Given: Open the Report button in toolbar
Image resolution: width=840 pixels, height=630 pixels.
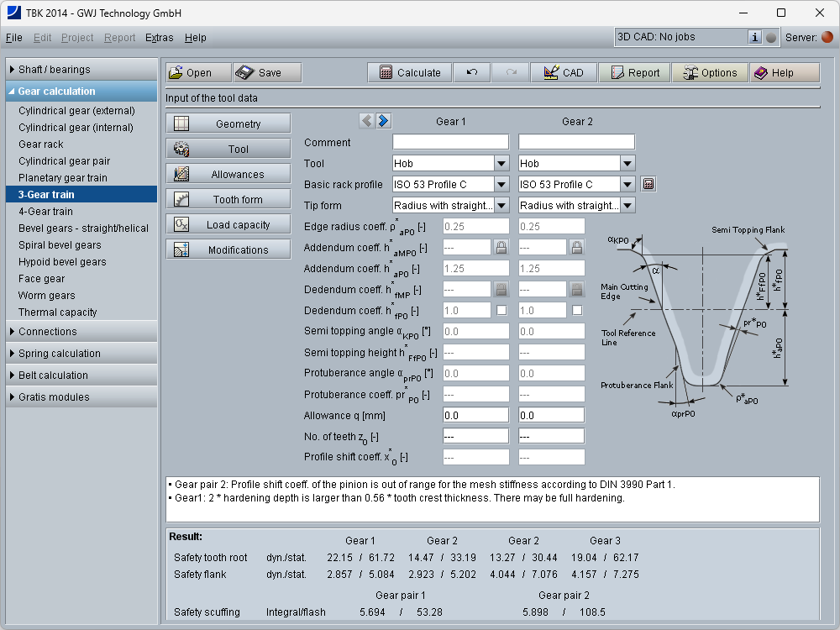Looking at the screenshot, I should pyautogui.click(x=634, y=73).
